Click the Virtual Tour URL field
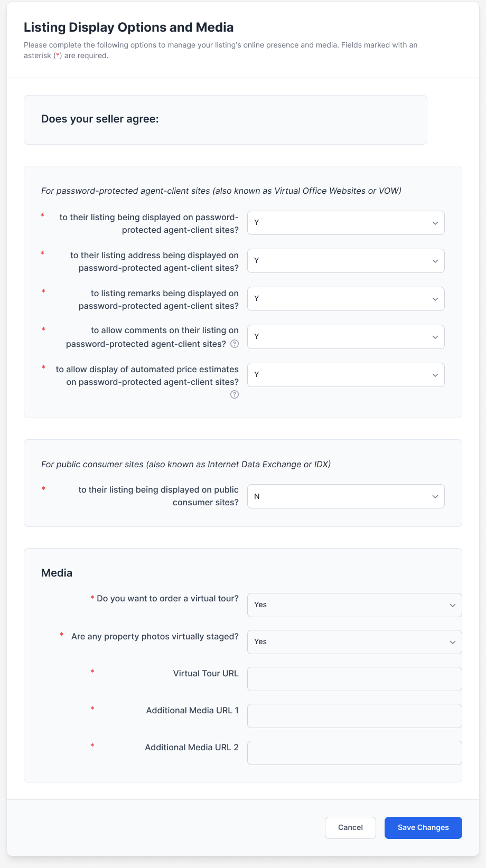The width and height of the screenshot is (486, 868). coord(354,679)
